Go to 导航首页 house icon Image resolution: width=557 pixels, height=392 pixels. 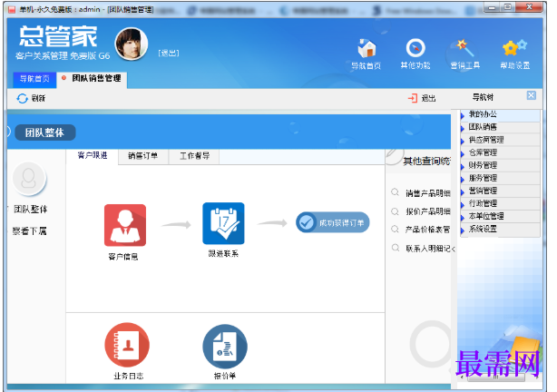[366, 48]
